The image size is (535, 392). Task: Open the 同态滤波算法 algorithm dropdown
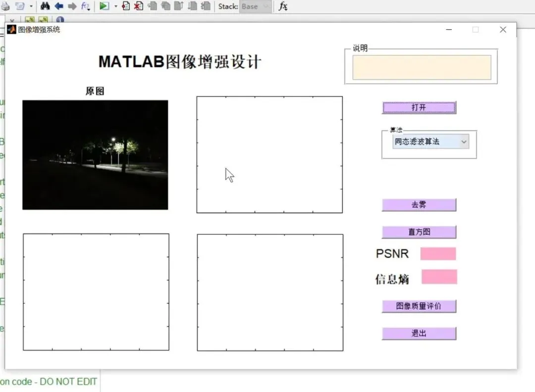click(x=430, y=142)
